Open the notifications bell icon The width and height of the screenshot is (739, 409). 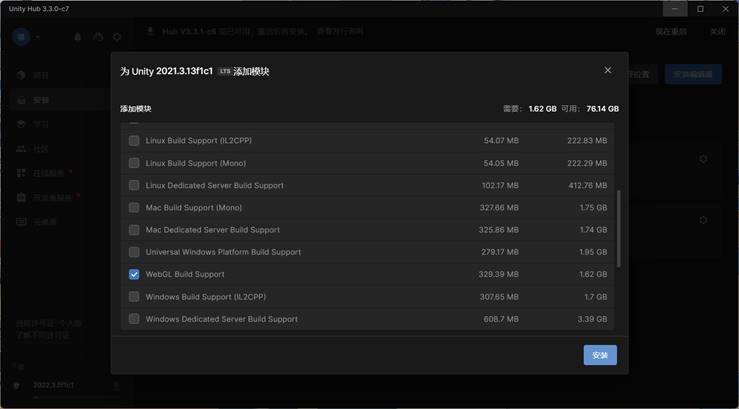[x=78, y=37]
